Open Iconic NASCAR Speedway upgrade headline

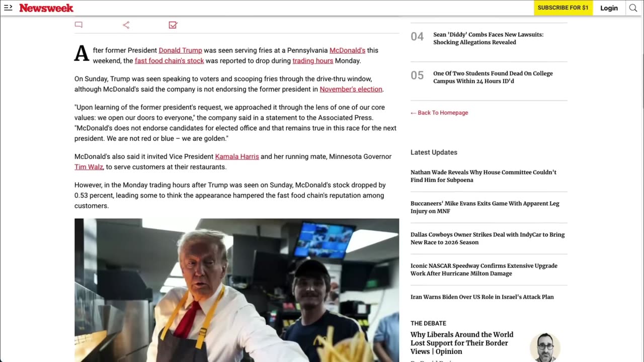click(484, 269)
